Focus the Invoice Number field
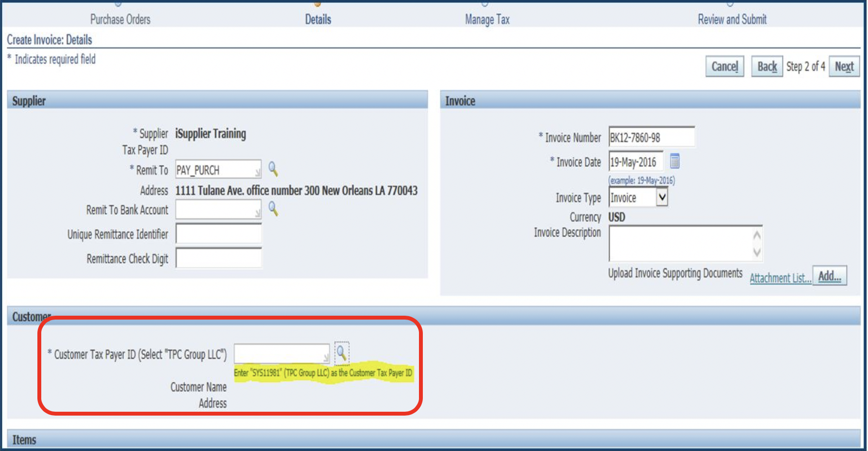868x451 pixels. click(x=651, y=137)
